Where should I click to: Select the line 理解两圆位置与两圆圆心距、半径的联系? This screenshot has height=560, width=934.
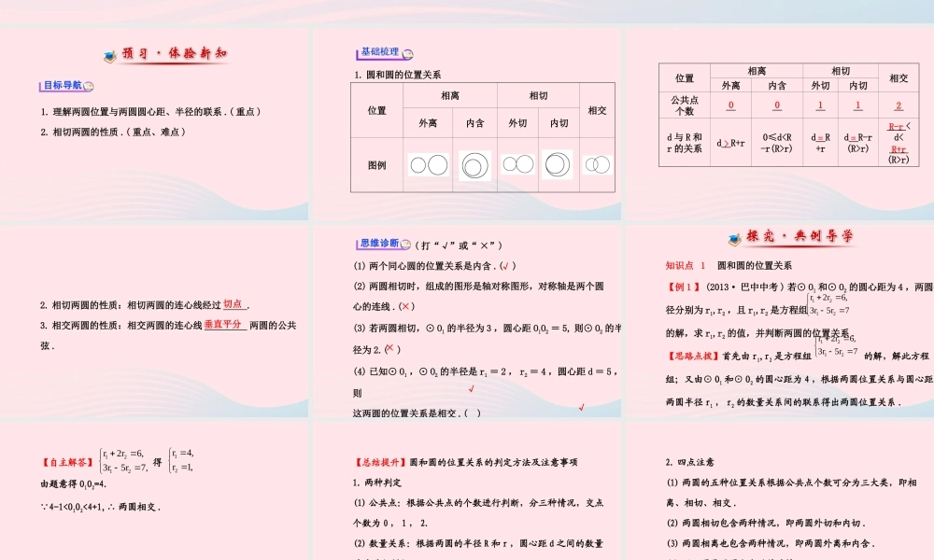(150, 111)
